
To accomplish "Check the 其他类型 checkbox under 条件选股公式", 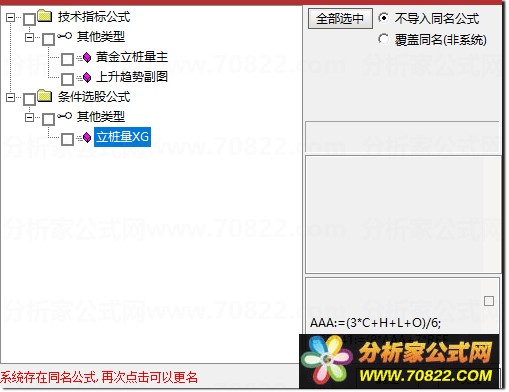I will coord(49,119).
